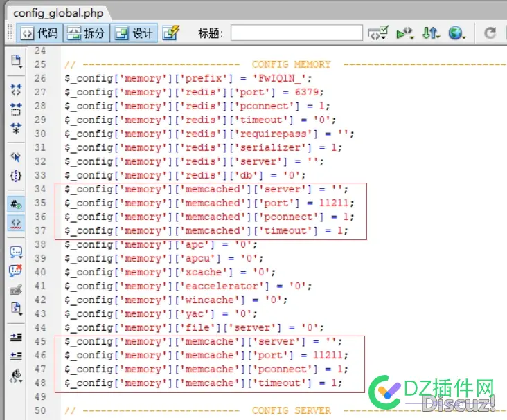The image size is (507, 420).
Task: Click the 'yac' config line
Action: coord(161,314)
